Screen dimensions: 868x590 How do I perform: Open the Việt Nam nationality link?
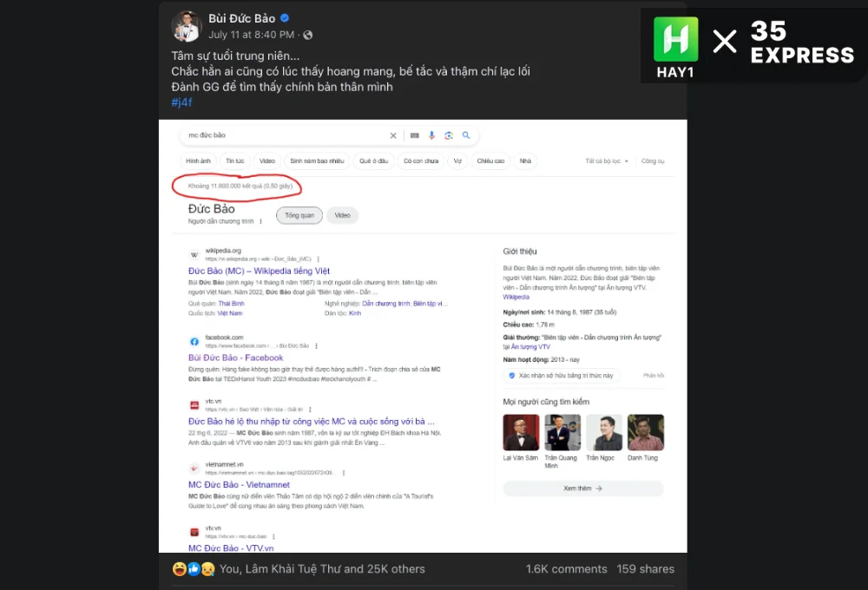(230, 313)
